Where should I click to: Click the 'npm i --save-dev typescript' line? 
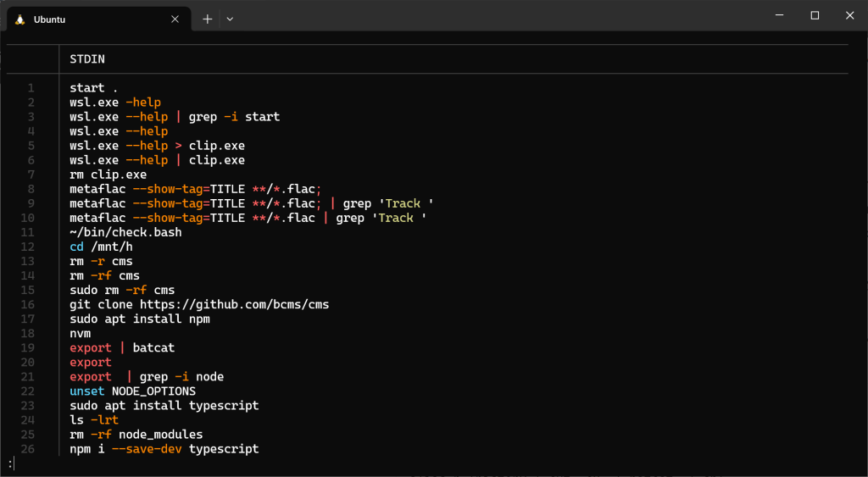[164, 448]
